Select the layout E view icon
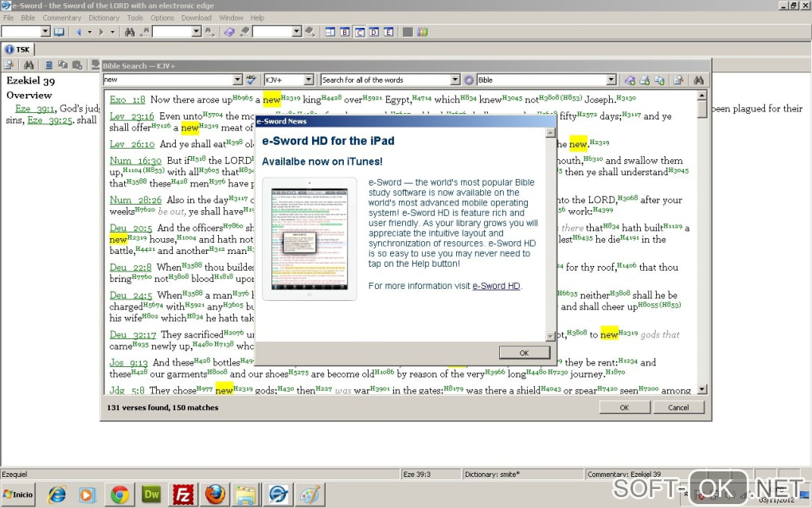 tap(388, 32)
